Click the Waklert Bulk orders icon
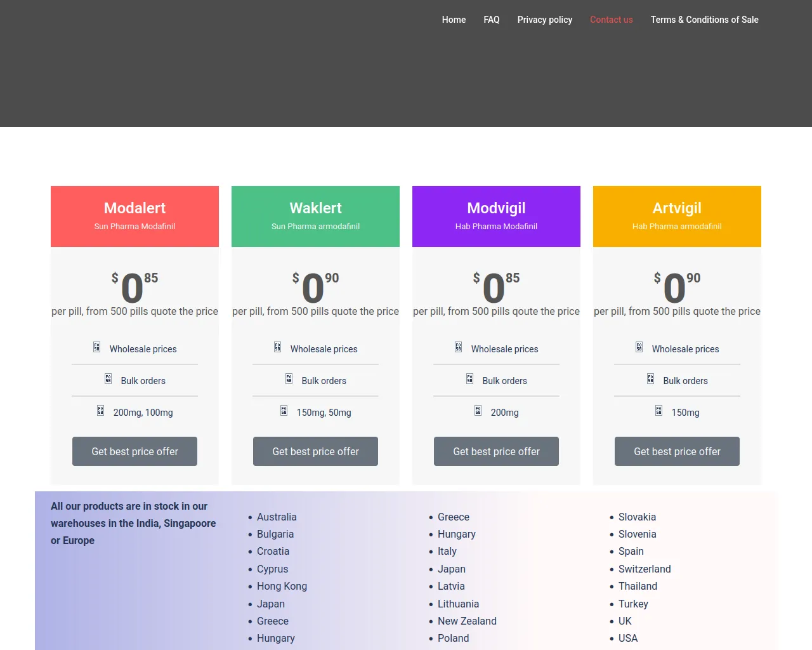Viewport: 812px width, 650px height. (289, 379)
